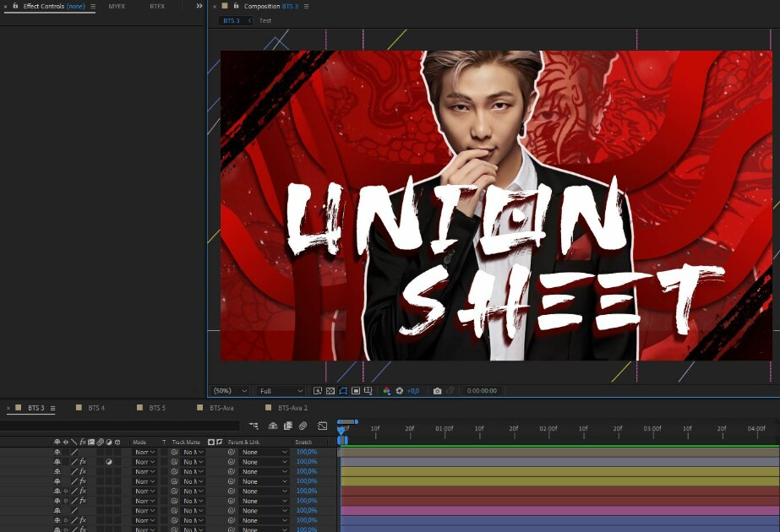The height and width of the screenshot is (532, 780).
Task: Open blending Mode dropdown of second layer
Action: pos(145,462)
